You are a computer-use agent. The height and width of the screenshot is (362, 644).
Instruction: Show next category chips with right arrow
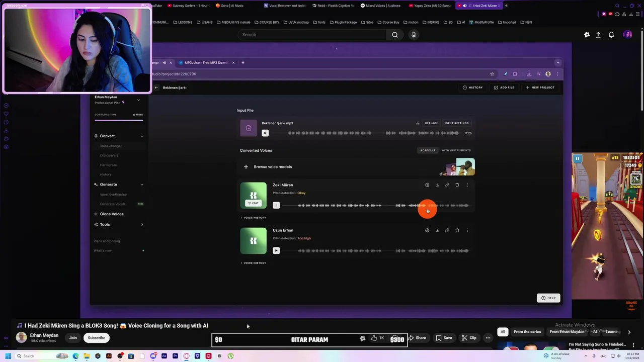[x=629, y=332]
